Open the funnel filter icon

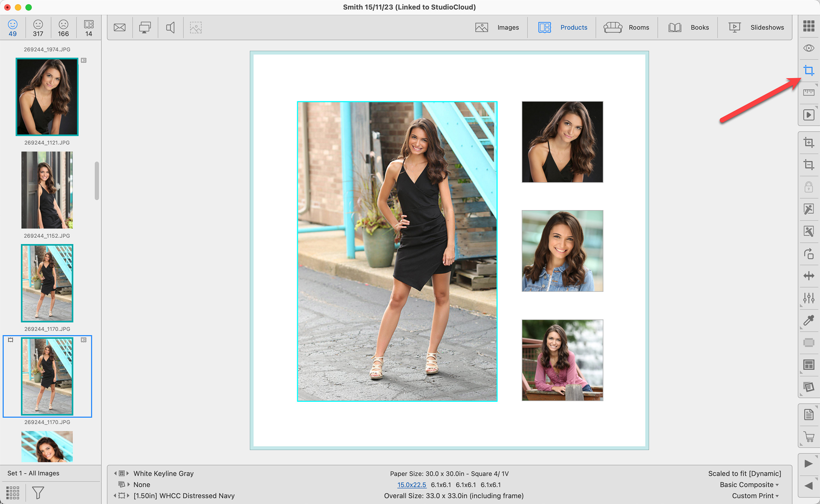pos(38,492)
